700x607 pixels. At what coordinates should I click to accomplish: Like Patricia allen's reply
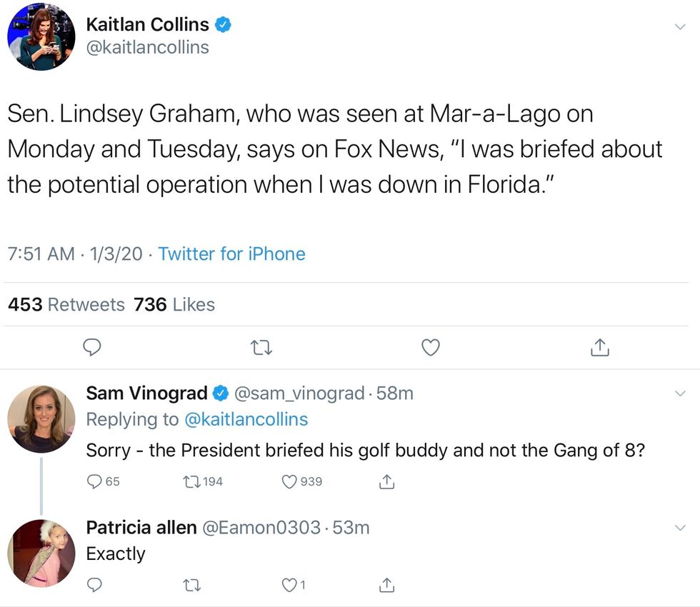290,586
